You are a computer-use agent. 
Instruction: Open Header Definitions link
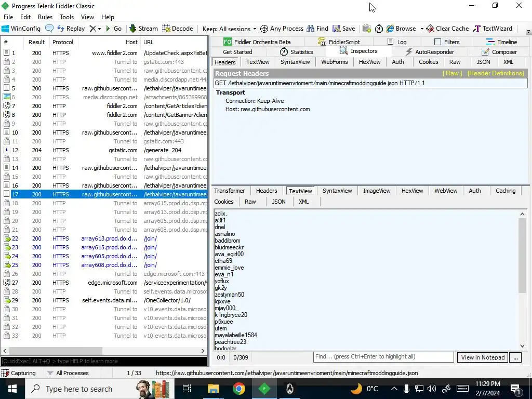(495, 73)
